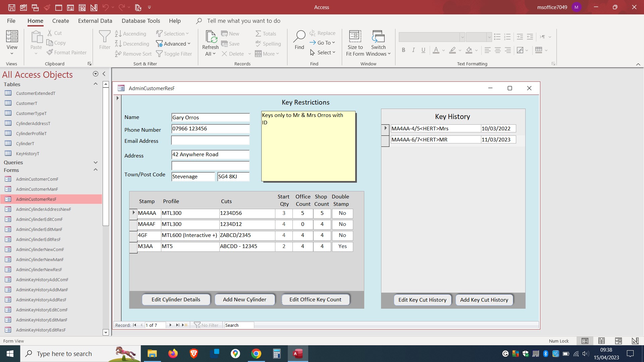Switch to External Data tab
Screen dimensions: 644x362
click(x=95, y=21)
